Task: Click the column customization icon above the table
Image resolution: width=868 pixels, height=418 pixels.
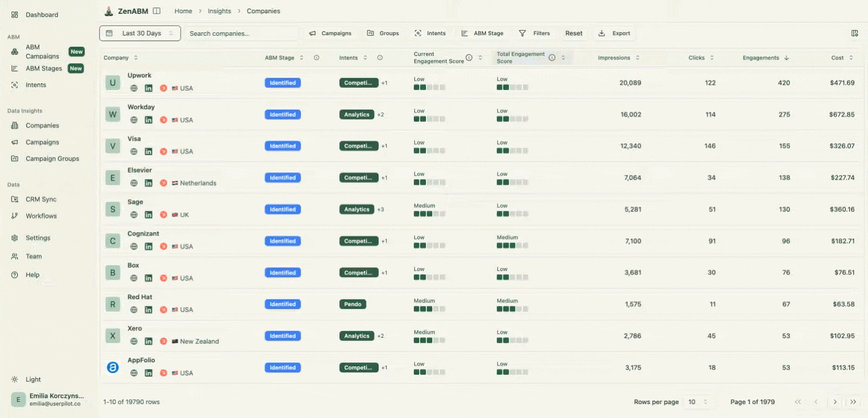Action: click(855, 33)
